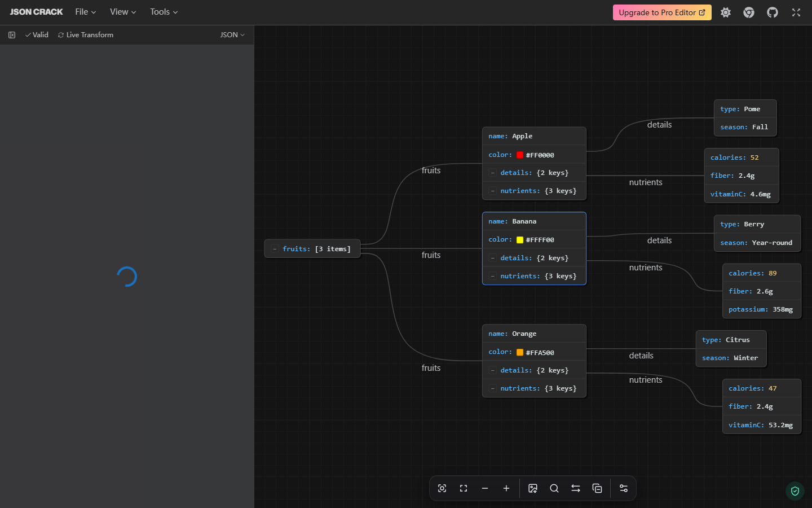Click the red #FF0000 color swatch
The height and width of the screenshot is (508, 812).
point(520,155)
